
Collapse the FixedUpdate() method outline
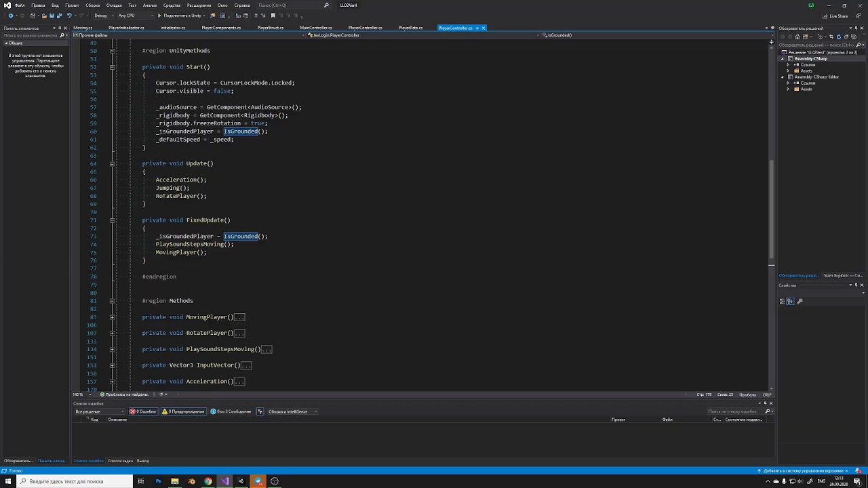click(x=112, y=220)
